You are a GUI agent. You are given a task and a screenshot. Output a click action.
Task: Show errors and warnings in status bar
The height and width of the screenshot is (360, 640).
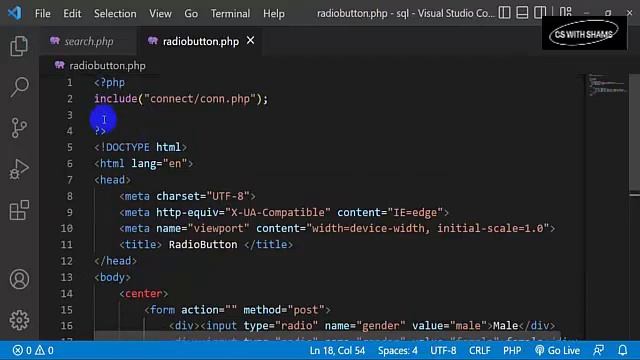click(33, 350)
